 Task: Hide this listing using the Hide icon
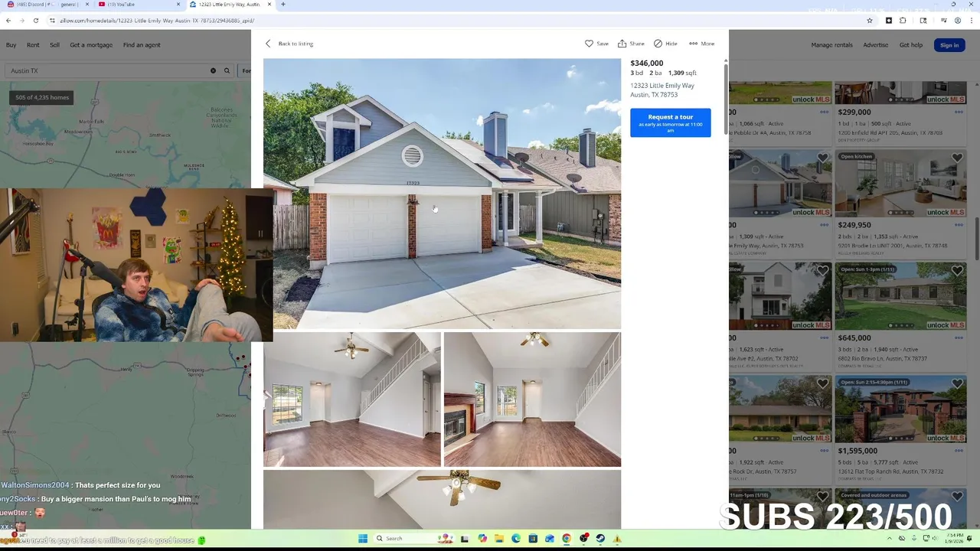tap(665, 44)
